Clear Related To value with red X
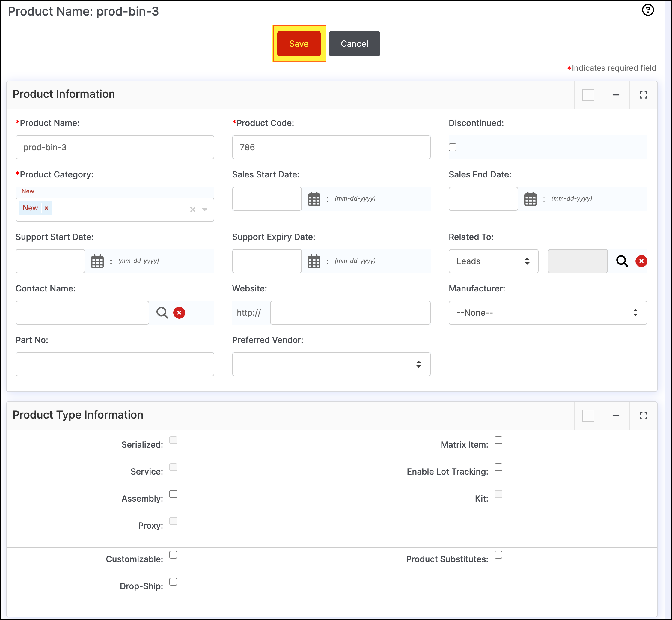Viewport: 672px width, 620px height. [x=641, y=261]
